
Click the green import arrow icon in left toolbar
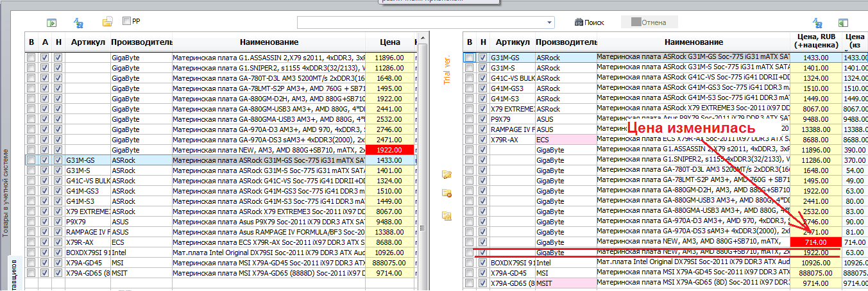click(51, 22)
